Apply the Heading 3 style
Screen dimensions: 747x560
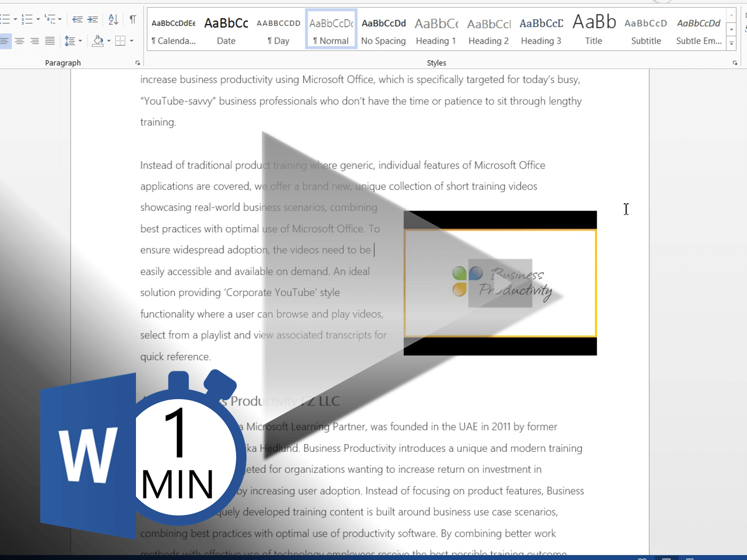coord(541,30)
